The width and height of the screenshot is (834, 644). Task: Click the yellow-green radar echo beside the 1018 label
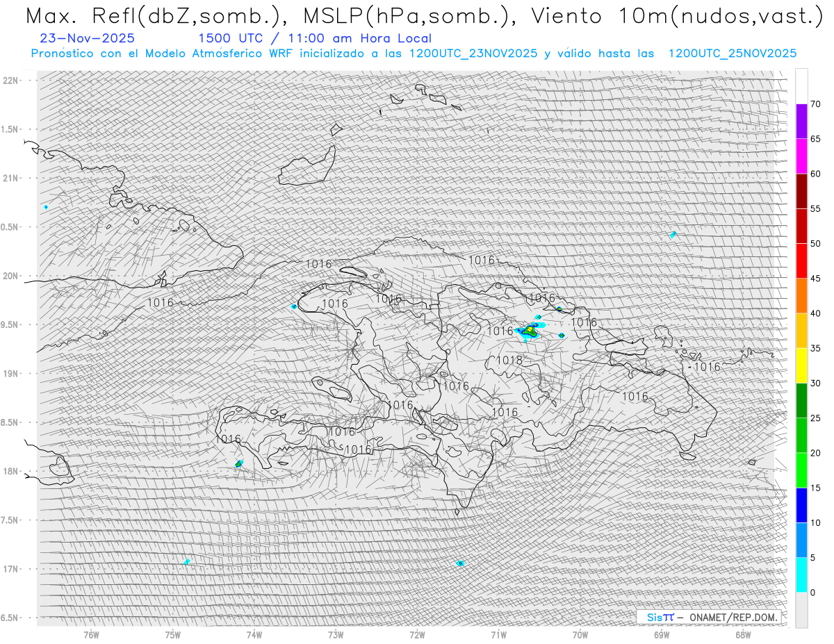point(530,331)
